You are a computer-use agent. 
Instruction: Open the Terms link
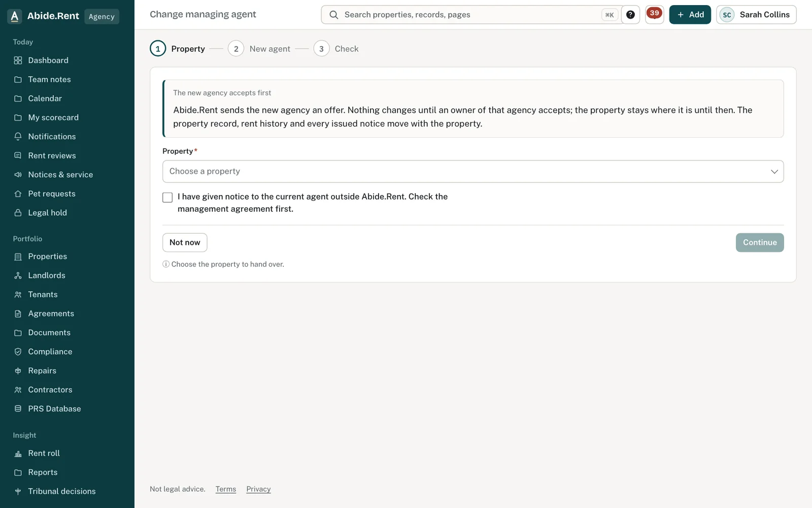(x=226, y=489)
